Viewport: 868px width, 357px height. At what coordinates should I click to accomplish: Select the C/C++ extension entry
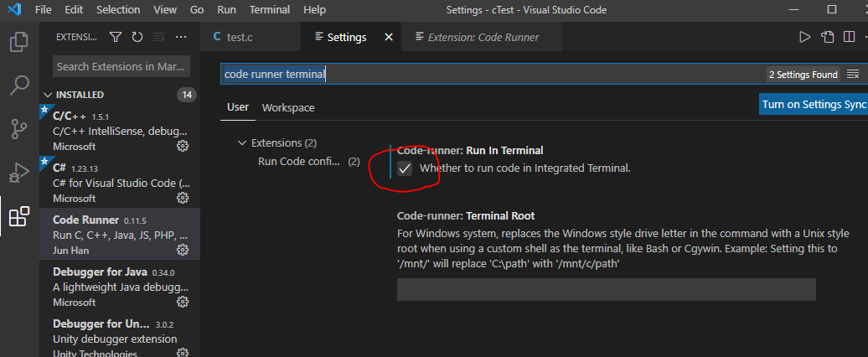120,131
